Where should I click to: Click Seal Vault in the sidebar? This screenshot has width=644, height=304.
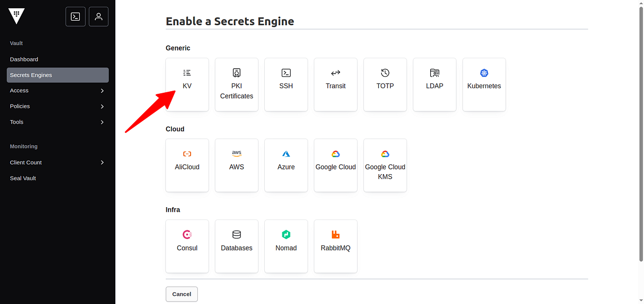58,178
